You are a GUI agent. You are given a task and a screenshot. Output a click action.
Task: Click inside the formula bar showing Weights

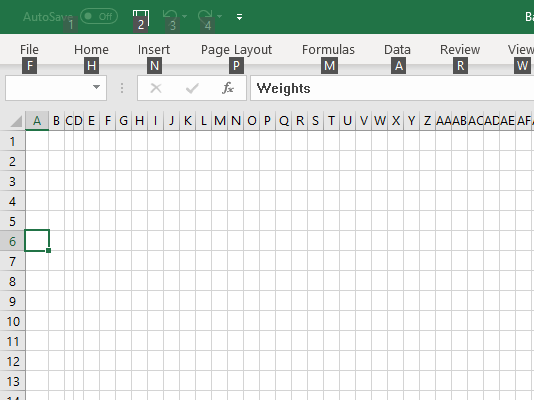point(392,88)
